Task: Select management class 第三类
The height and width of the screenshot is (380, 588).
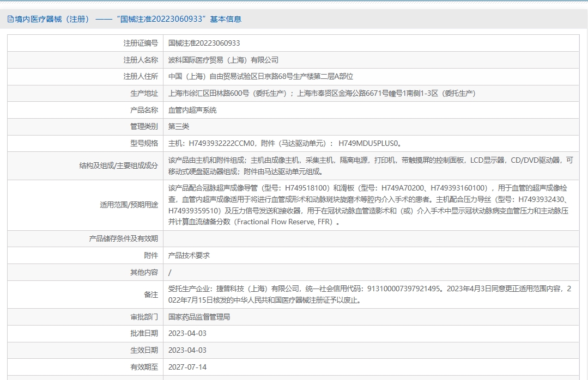Action: tap(179, 126)
